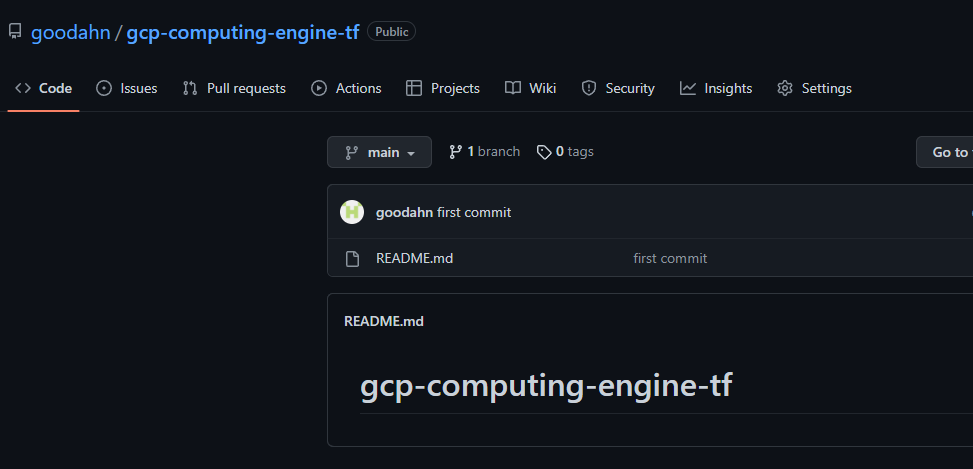Click the Settings gear icon
This screenshot has height=469, width=973.
click(785, 89)
